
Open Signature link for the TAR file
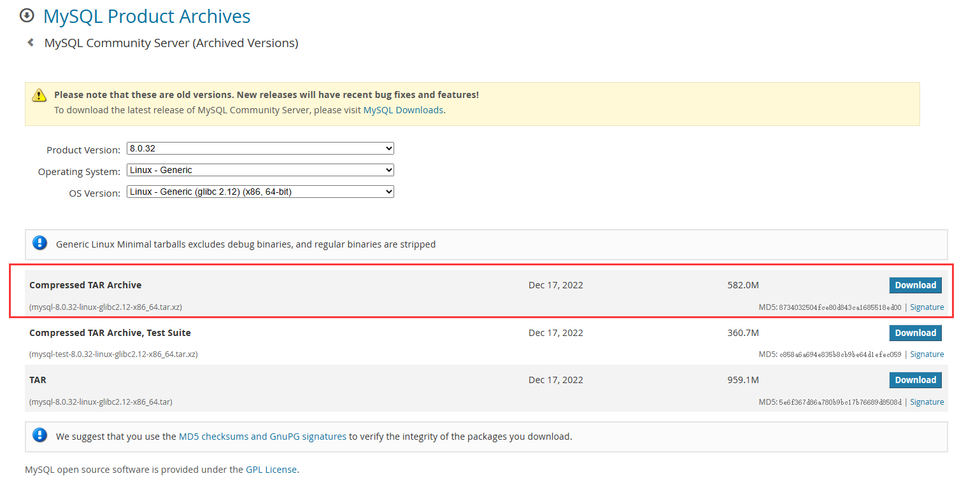[x=927, y=402]
